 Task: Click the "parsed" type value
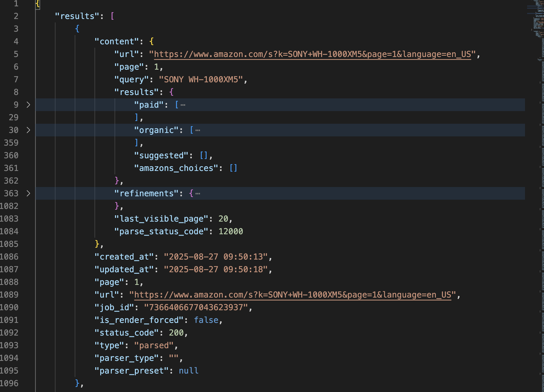click(x=154, y=345)
